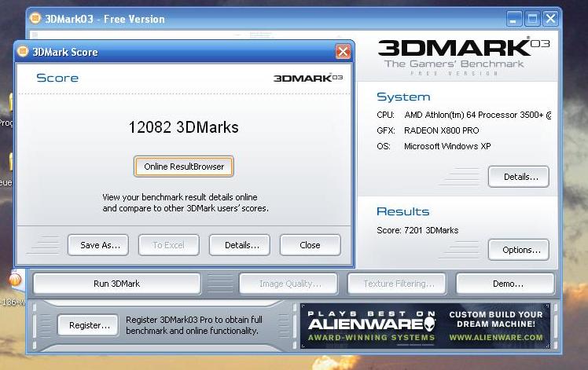Click the AMD Athlon 64 Processor CPU text
This screenshot has height=370, width=588.
(x=477, y=115)
